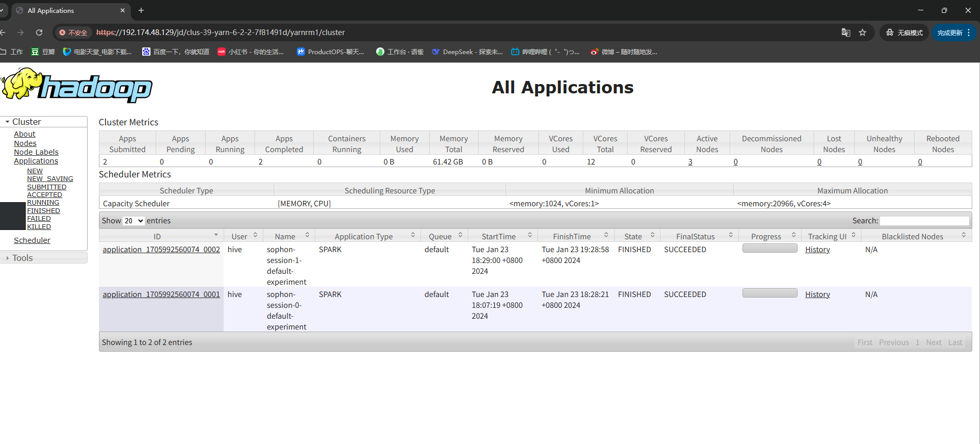
Task: Reload the page with refresh icon
Action: point(39,32)
